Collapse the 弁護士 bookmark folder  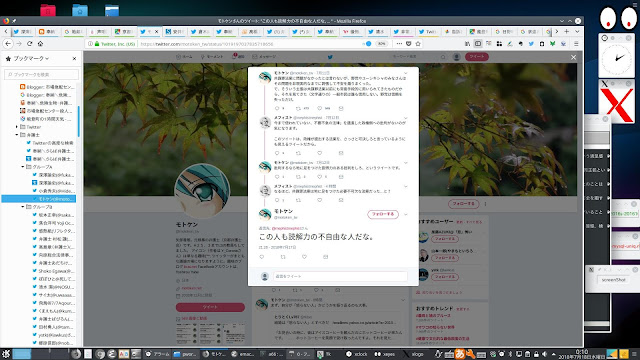(17, 135)
